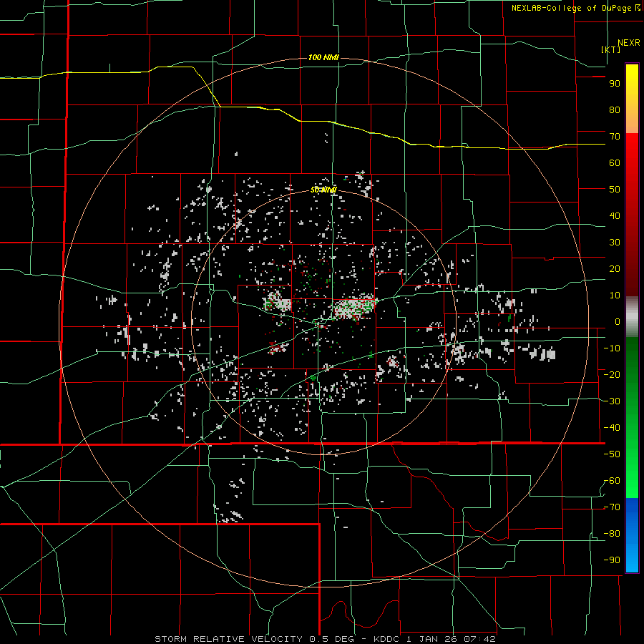Select the positive 40 scale value
This screenshot has width=644, height=644.
tap(615, 216)
